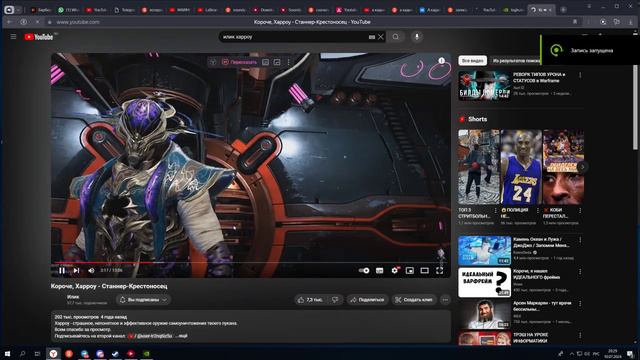640x360 pixels.
Task: Open overlay three-dot menu above video
Action: 289,62
